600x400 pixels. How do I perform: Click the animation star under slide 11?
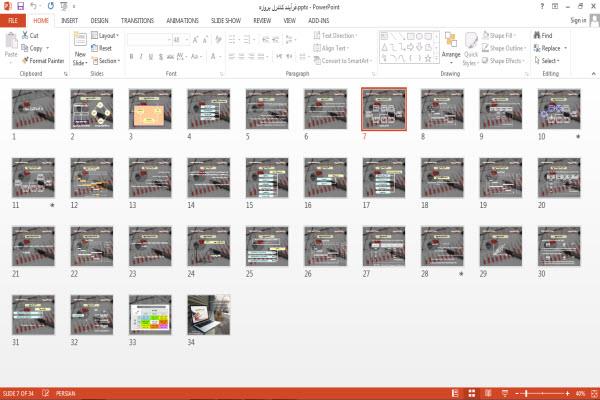click(x=52, y=205)
